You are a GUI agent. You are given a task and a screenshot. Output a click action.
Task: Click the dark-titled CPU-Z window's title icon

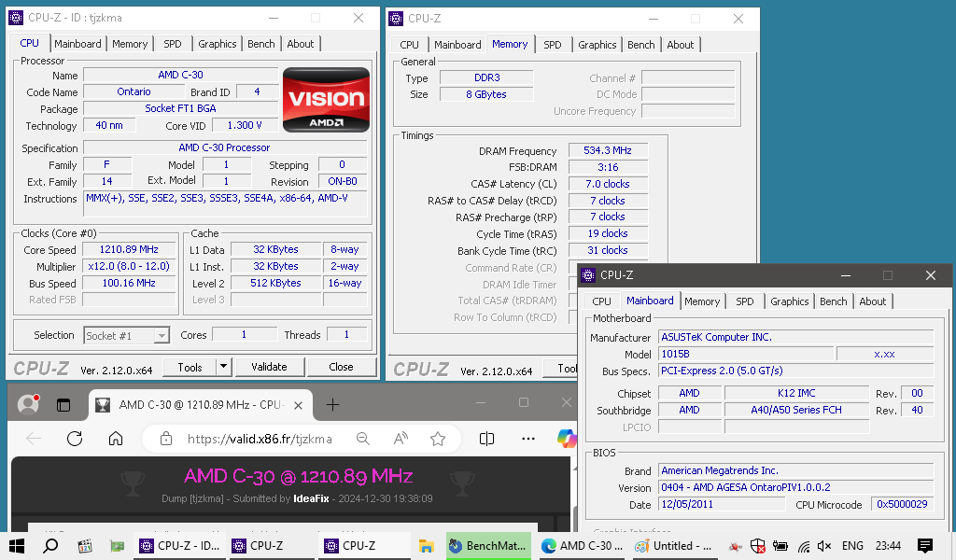[x=588, y=275]
